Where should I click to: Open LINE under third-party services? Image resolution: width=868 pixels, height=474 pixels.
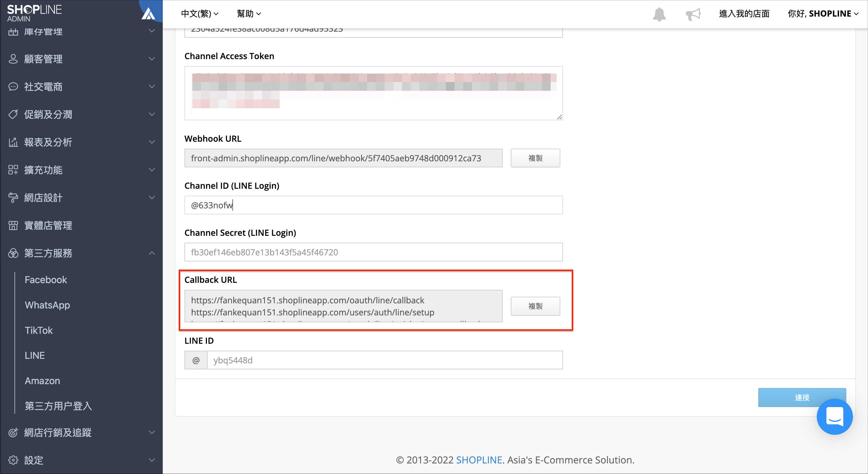pyautogui.click(x=35, y=356)
